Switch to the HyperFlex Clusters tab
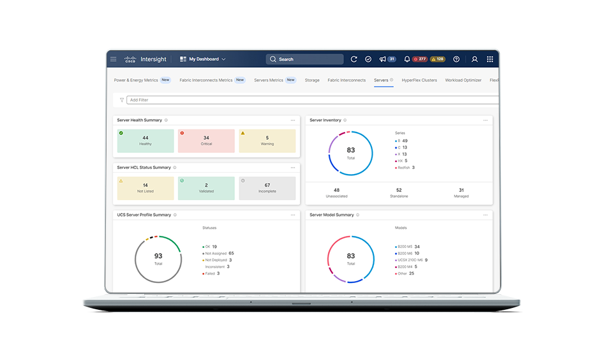 click(419, 80)
